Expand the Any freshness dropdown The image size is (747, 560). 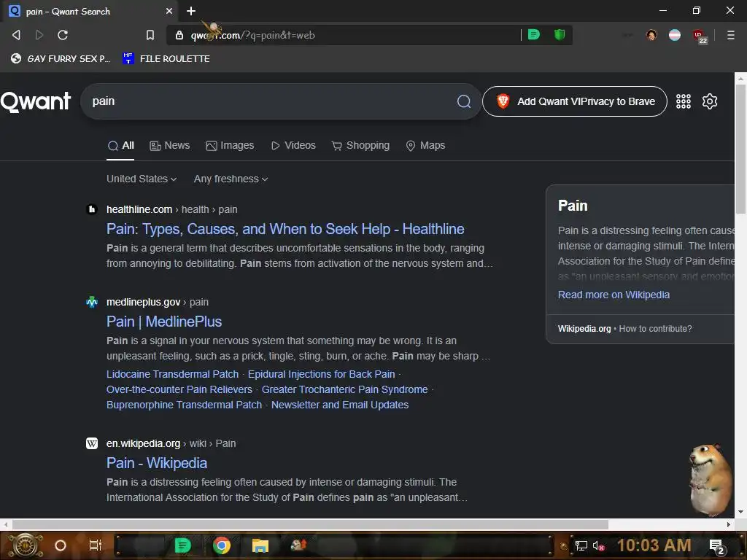[231, 179]
